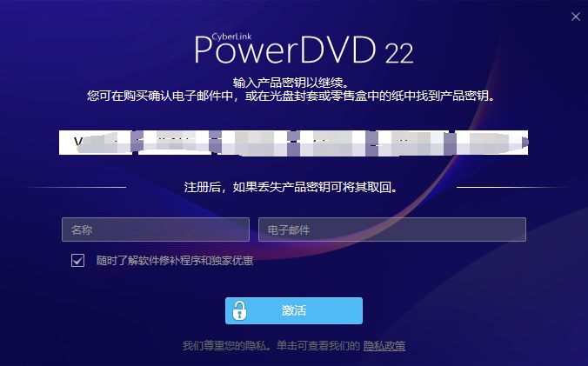The image size is (588, 366).
Task: Click the 您可在购买确认电子邮件中 instruction line
Action: tap(291, 96)
